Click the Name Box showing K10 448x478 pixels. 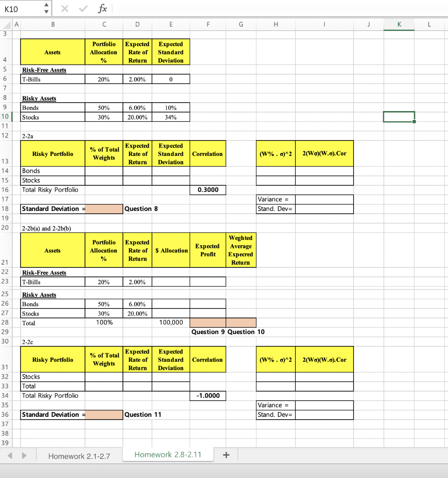22,9
